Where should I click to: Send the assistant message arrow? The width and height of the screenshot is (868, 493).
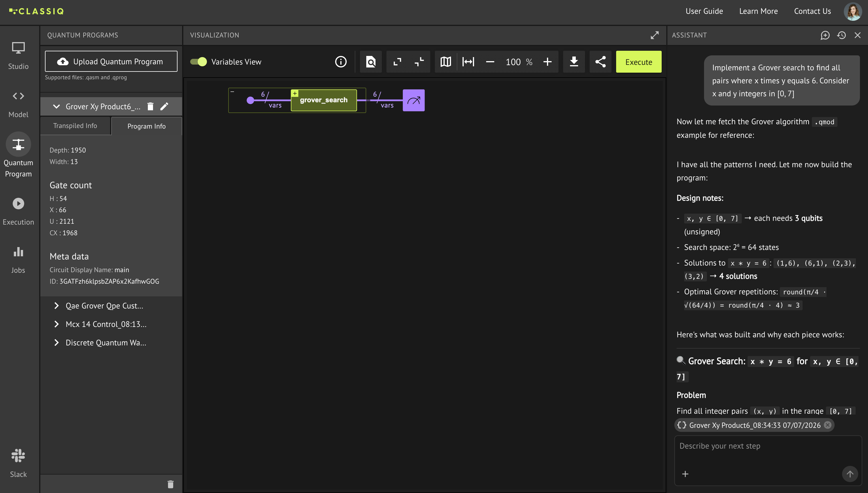pyautogui.click(x=850, y=474)
